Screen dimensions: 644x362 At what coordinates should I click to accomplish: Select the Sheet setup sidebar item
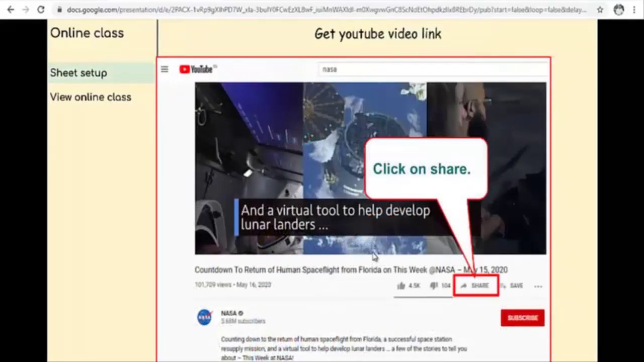pyautogui.click(x=102, y=73)
